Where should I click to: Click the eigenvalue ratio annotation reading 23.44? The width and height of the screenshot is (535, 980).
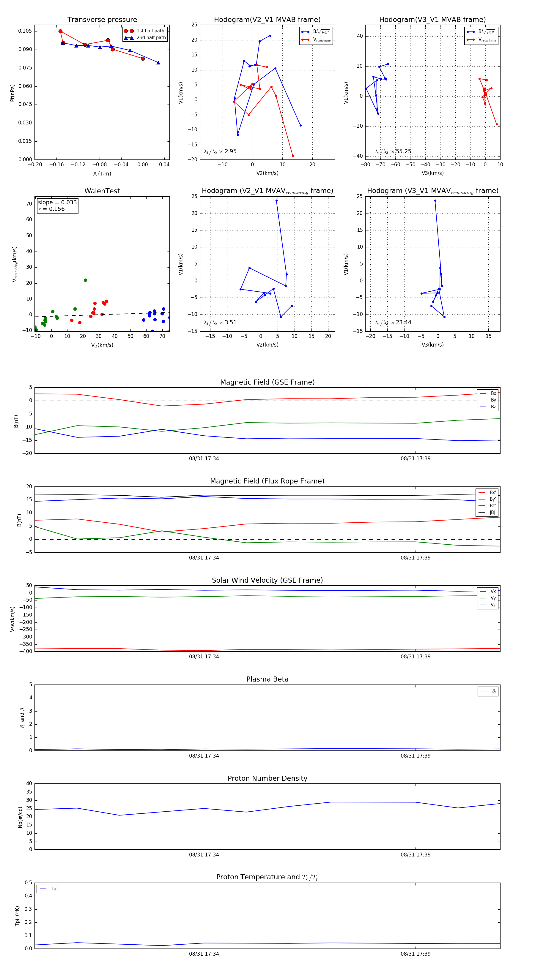click(393, 323)
